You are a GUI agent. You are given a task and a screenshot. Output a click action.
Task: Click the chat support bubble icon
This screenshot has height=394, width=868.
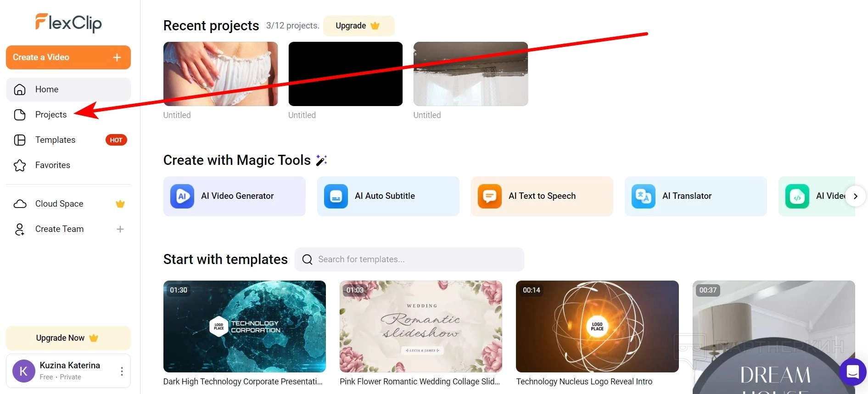pos(853,371)
